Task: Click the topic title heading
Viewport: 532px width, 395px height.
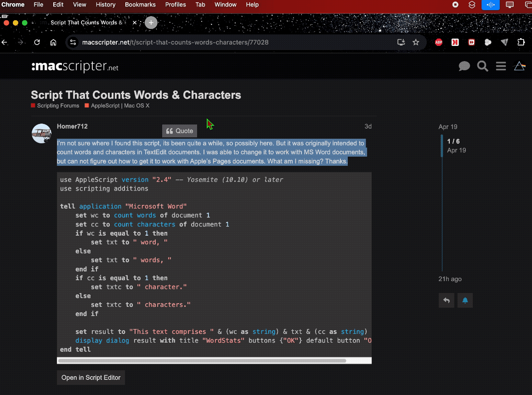Action: [136, 95]
